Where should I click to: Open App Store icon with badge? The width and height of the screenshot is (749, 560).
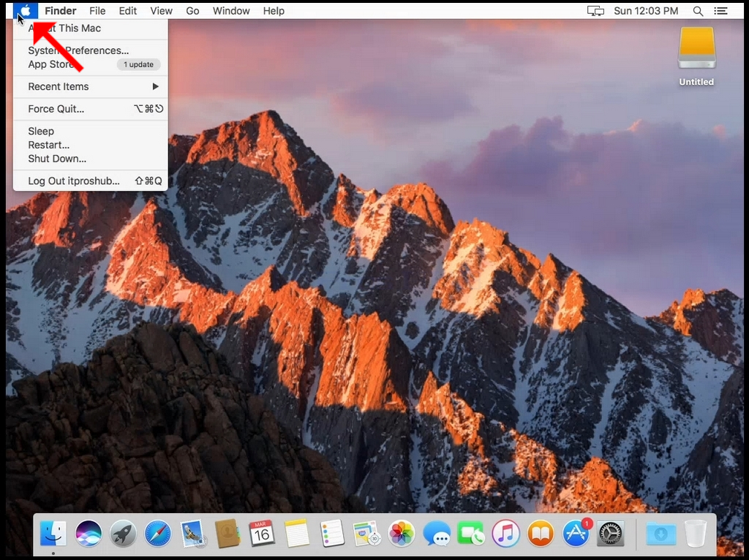(576, 533)
